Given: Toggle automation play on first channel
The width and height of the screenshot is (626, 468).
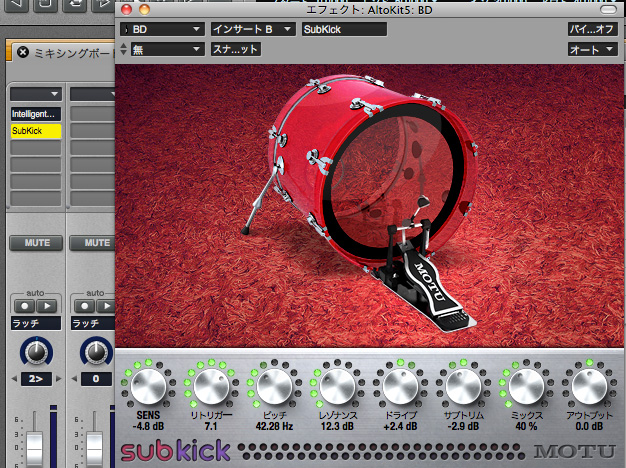Looking at the screenshot, I should [47, 306].
